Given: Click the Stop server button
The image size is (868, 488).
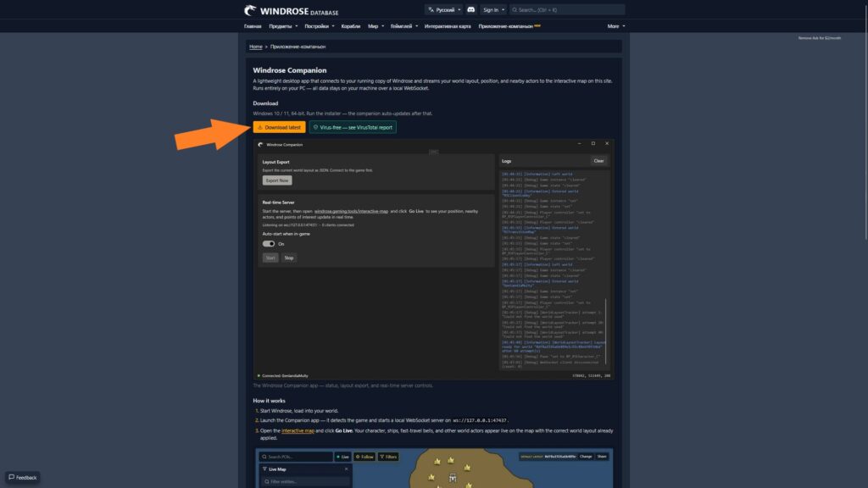Looking at the screenshot, I should pyautogui.click(x=289, y=258).
